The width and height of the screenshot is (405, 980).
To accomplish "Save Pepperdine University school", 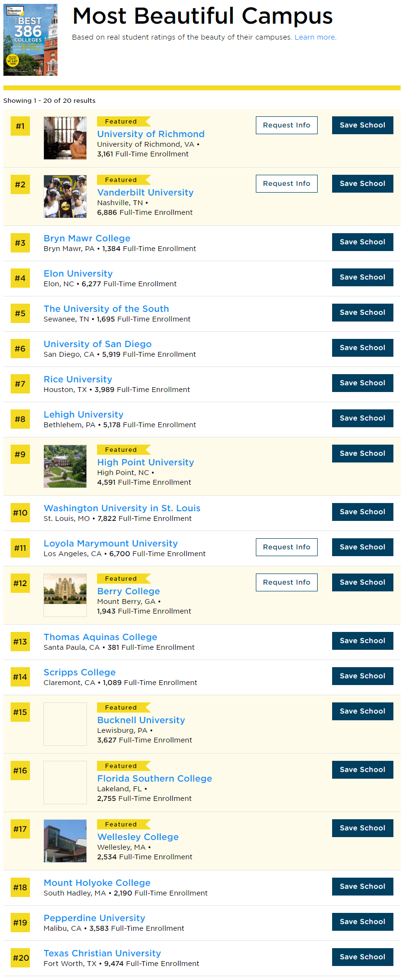I will [x=363, y=922].
